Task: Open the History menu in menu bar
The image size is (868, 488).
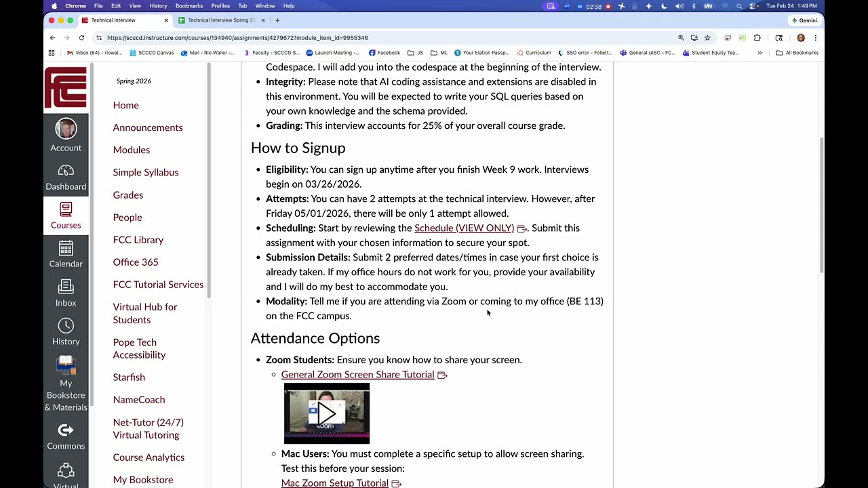Action: tap(158, 6)
